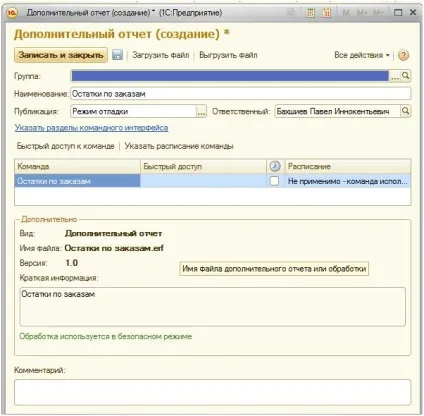Toggle schedule checkbox for Остатки по заказам
The width and height of the screenshot is (424, 416).
pyautogui.click(x=274, y=181)
